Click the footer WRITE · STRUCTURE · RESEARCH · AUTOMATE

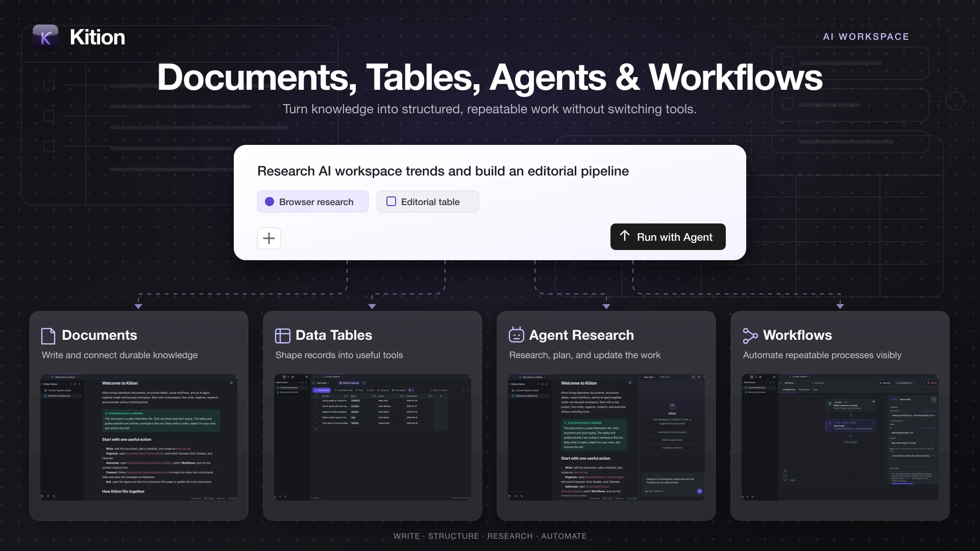[x=490, y=536]
